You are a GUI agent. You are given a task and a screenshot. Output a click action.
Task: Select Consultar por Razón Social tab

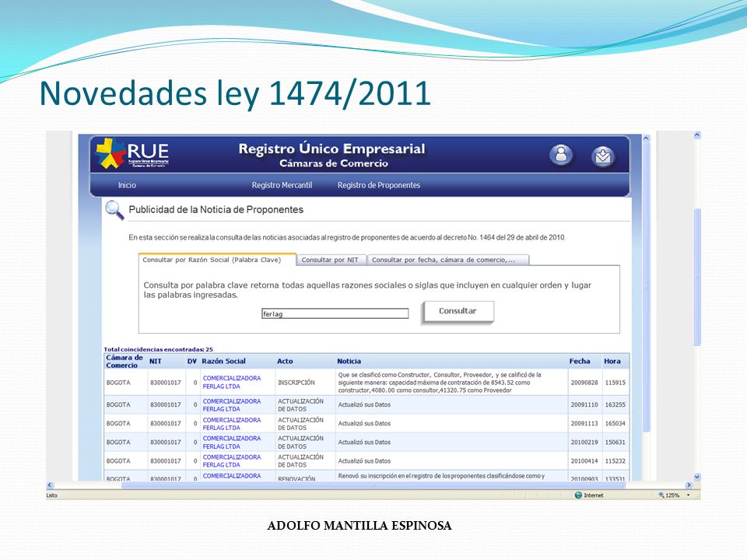pos(217,260)
